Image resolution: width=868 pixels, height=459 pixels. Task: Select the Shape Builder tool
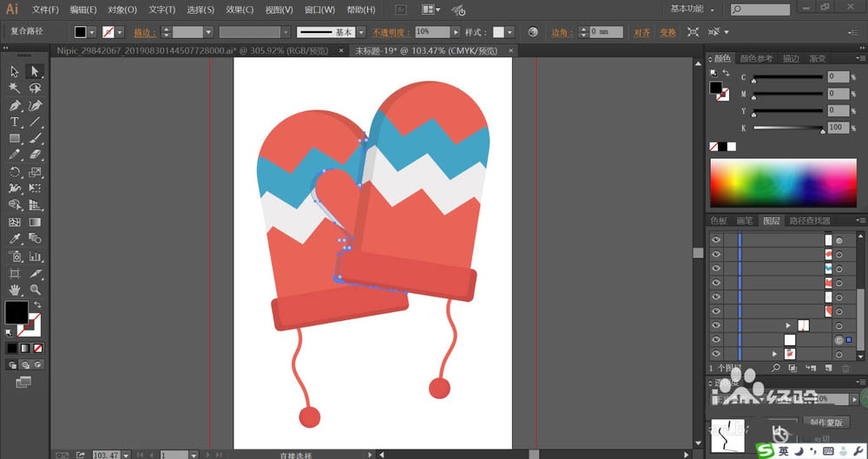coord(15,206)
